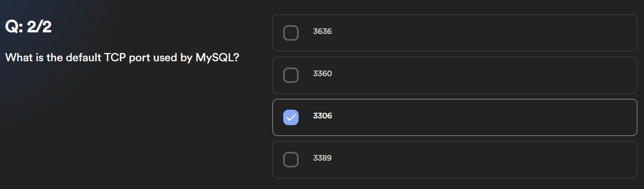Click empty space right of 3389 option
Image resolution: width=644 pixels, height=189 pixels.
[x=483, y=160]
